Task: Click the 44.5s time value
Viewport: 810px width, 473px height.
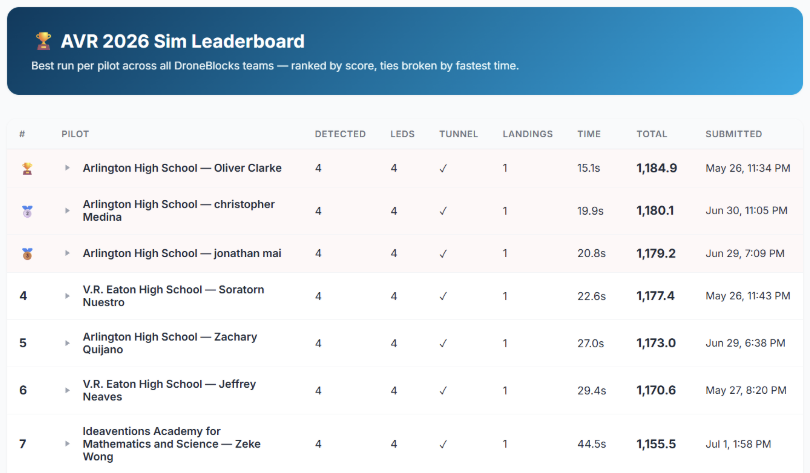Action: click(591, 444)
